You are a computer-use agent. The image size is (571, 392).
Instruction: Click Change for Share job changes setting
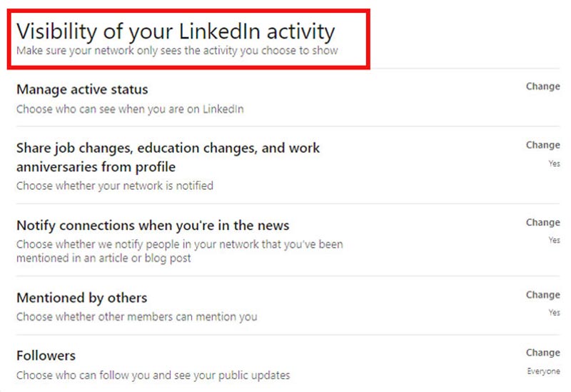pos(542,145)
